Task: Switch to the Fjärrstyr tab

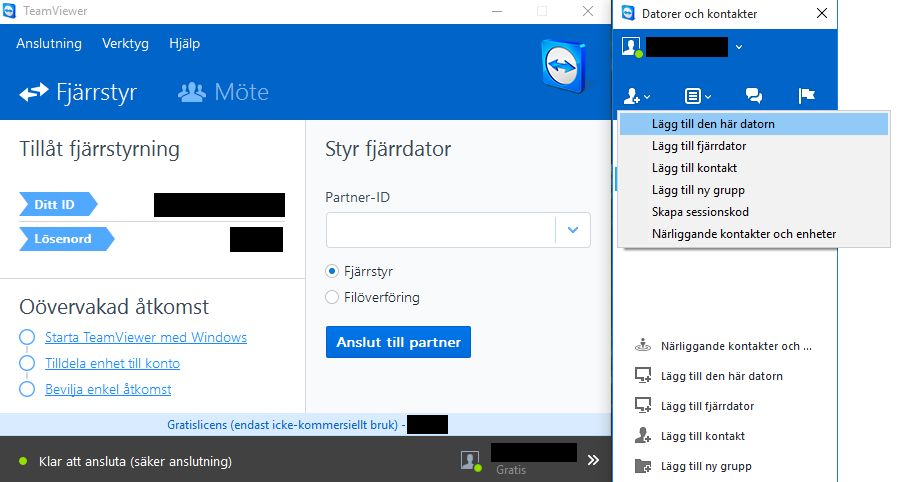Action: [x=78, y=92]
